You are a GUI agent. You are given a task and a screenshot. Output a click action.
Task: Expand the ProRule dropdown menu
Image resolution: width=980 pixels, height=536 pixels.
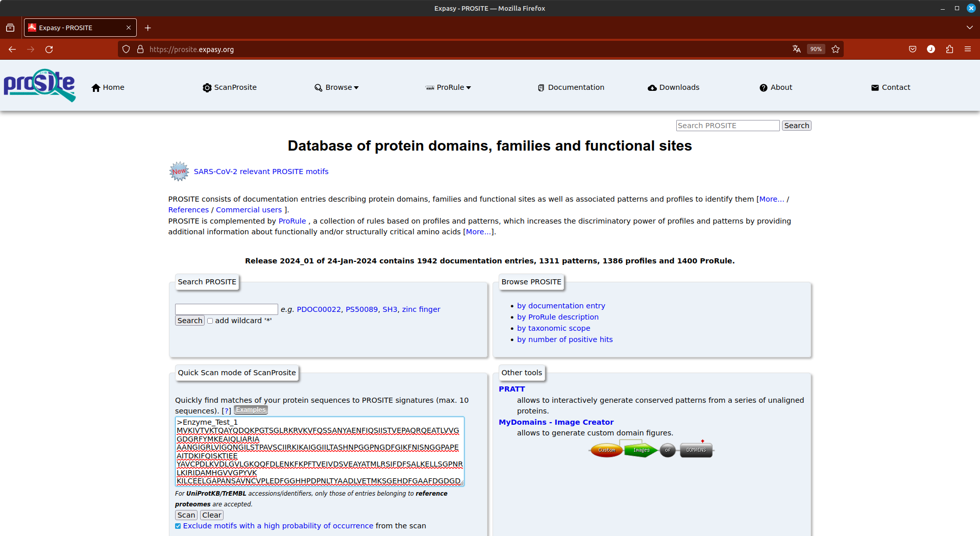449,87
